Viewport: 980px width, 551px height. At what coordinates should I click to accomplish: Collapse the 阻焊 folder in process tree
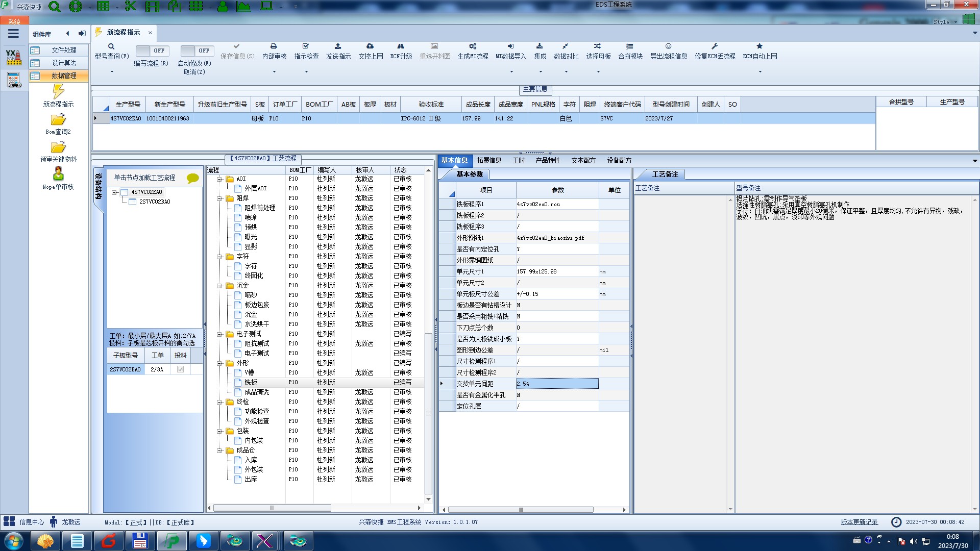[219, 198]
